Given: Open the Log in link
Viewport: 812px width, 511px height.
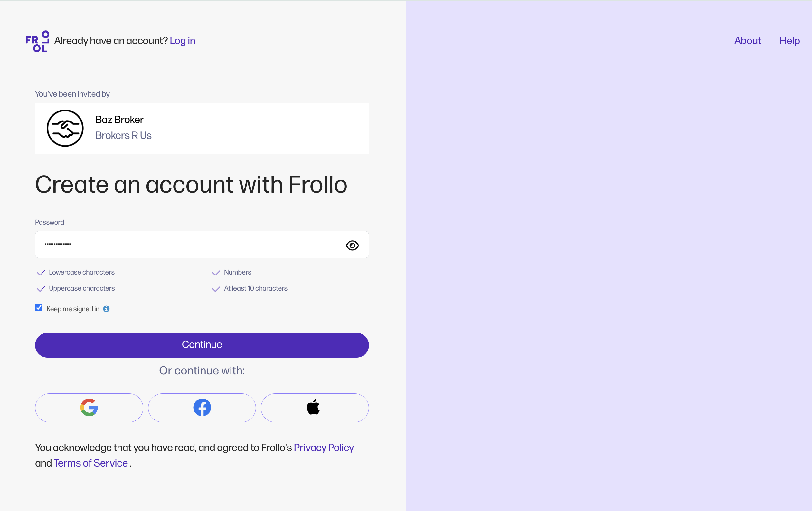Looking at the screenshot, I should point(183,41).
